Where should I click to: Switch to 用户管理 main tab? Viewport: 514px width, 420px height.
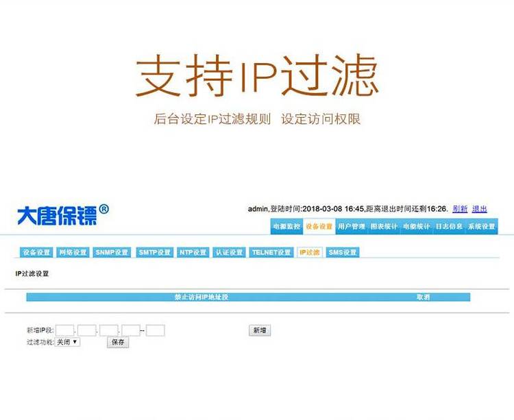352,227
